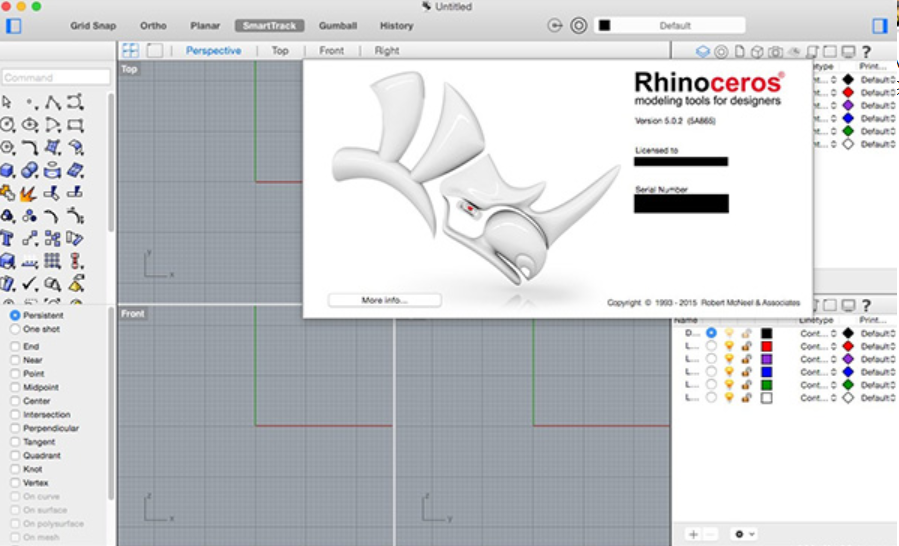Screen dimensions: 899x546
Task: Click the checkmark Check objects tool
Action: [30, 283]
